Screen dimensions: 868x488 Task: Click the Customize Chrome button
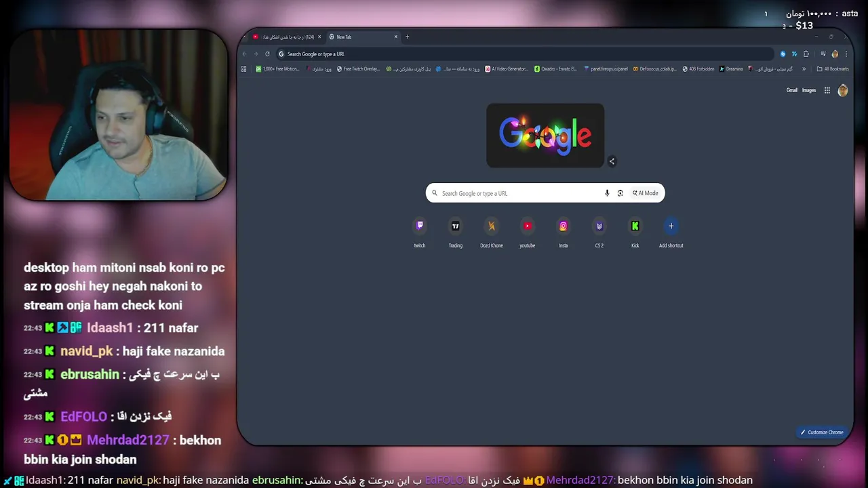pyautogui.click(x=822, y=432)
